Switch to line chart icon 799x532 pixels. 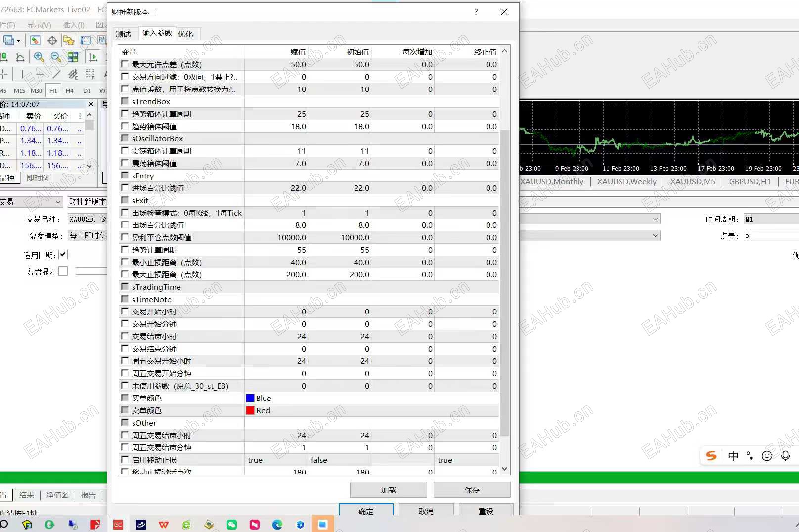point(20,57)
